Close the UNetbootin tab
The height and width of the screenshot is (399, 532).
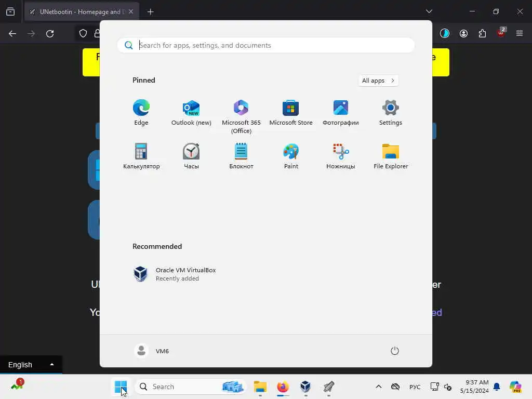click(131, 12)
